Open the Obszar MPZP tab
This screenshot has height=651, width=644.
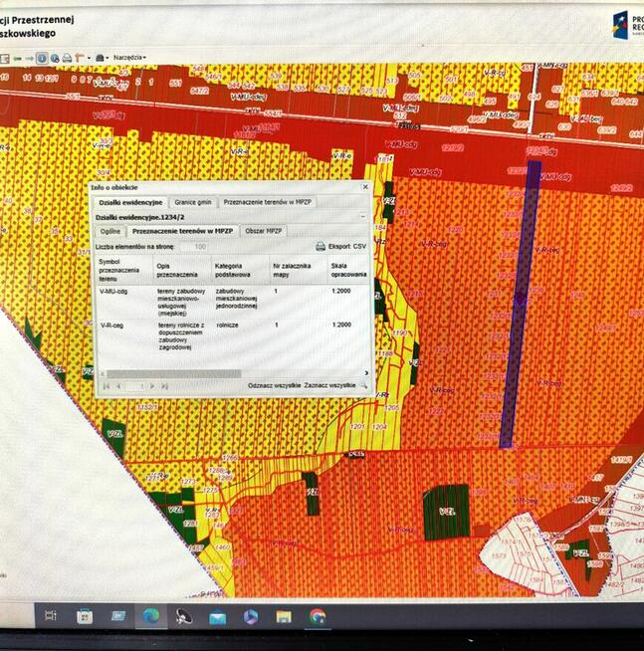click(264, 230)
